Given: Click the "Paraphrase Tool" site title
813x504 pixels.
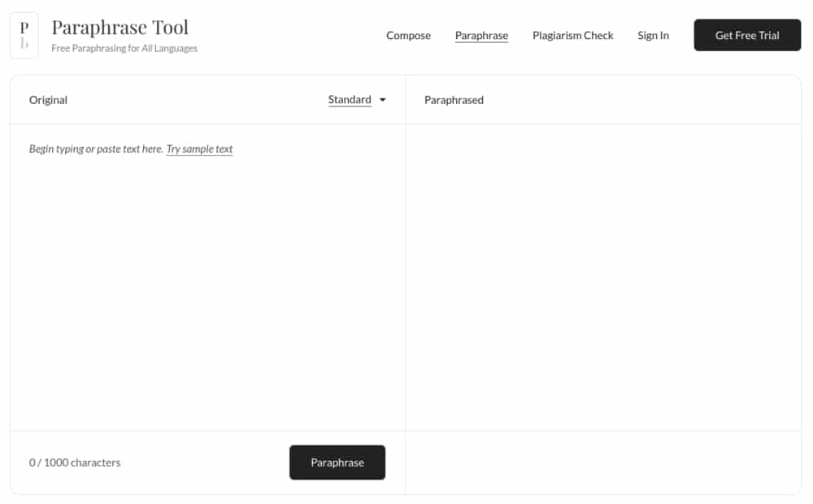Looking at the screenshot, I should pyautogui.click(x=120, y=27).
